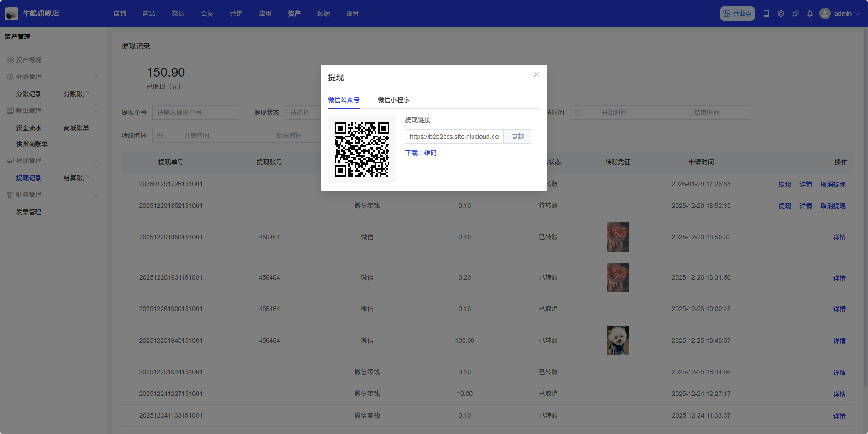Click the rocket icon in top bar

795,14
